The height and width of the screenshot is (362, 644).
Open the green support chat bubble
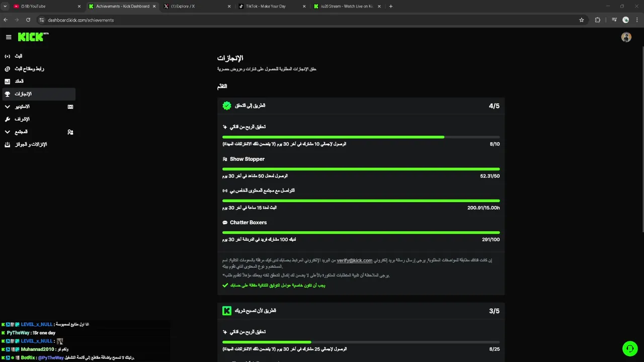(629, 348)
